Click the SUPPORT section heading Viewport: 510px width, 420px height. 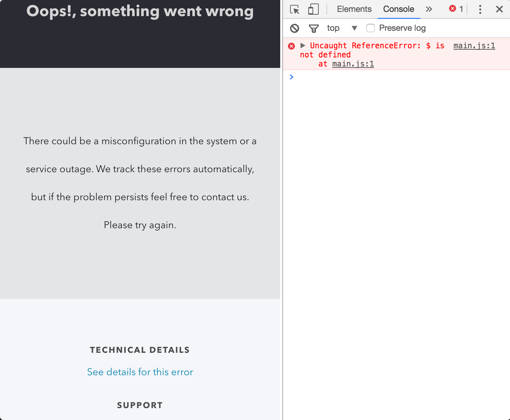click(x=140, y=405)
